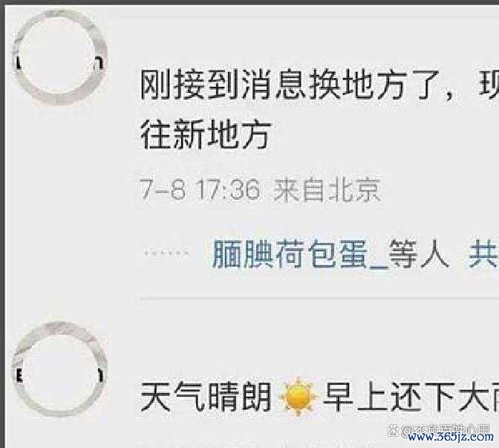Click the location label 来自北京
Viewport: 499px width, 448px height.
(x=327, y=189)
